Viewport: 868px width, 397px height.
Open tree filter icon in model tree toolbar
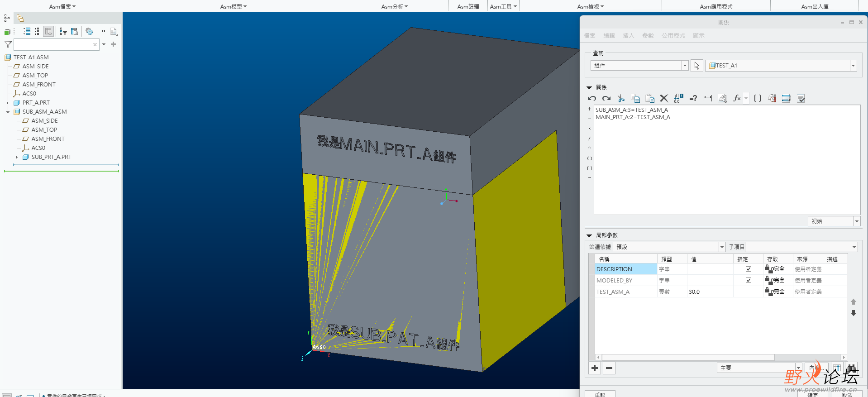(x=63, y=31)
